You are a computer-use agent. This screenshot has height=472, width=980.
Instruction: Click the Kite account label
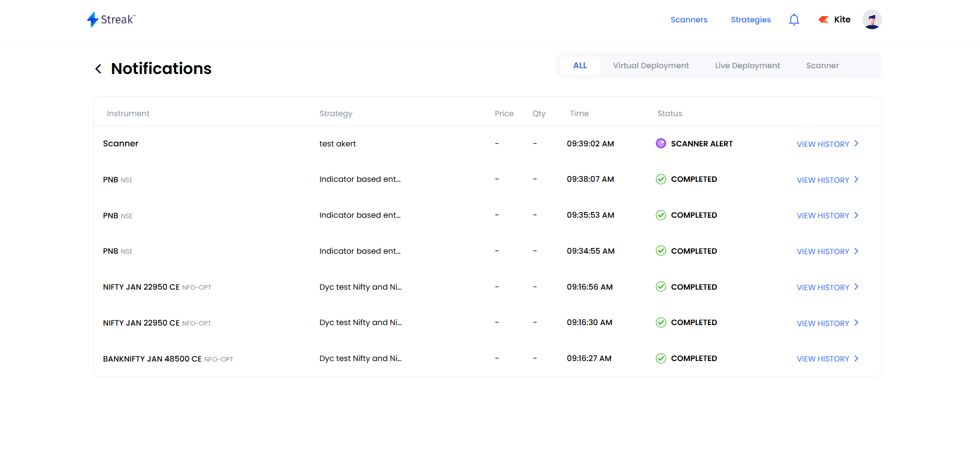click(x=842, y=20)
